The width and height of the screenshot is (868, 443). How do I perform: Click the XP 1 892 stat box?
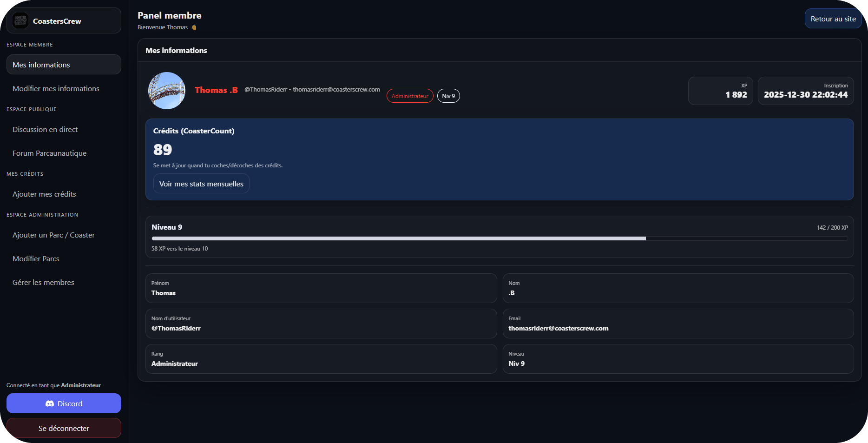click(x=720, y=91)
